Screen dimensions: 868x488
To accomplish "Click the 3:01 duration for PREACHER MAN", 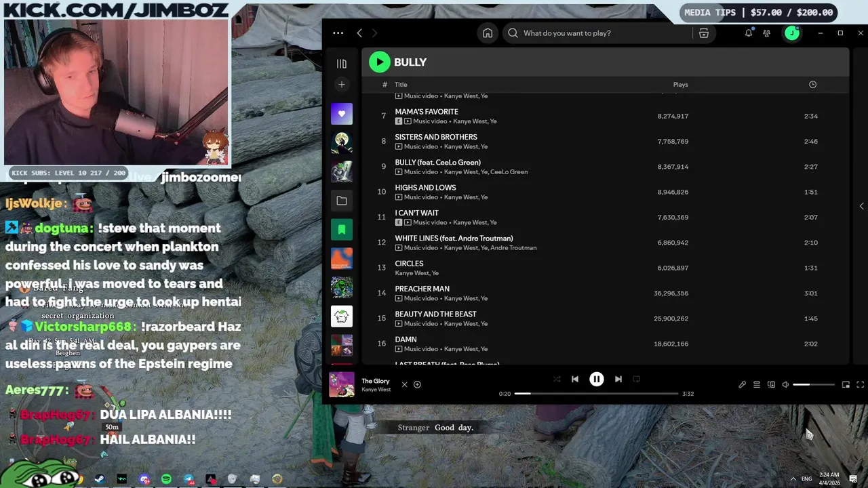I will [810, 293].
